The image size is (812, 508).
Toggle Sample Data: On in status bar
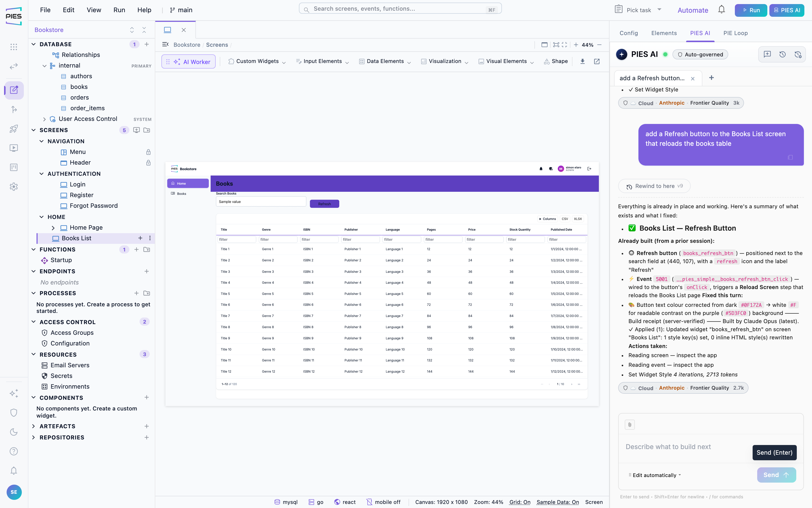click(558, 502)
